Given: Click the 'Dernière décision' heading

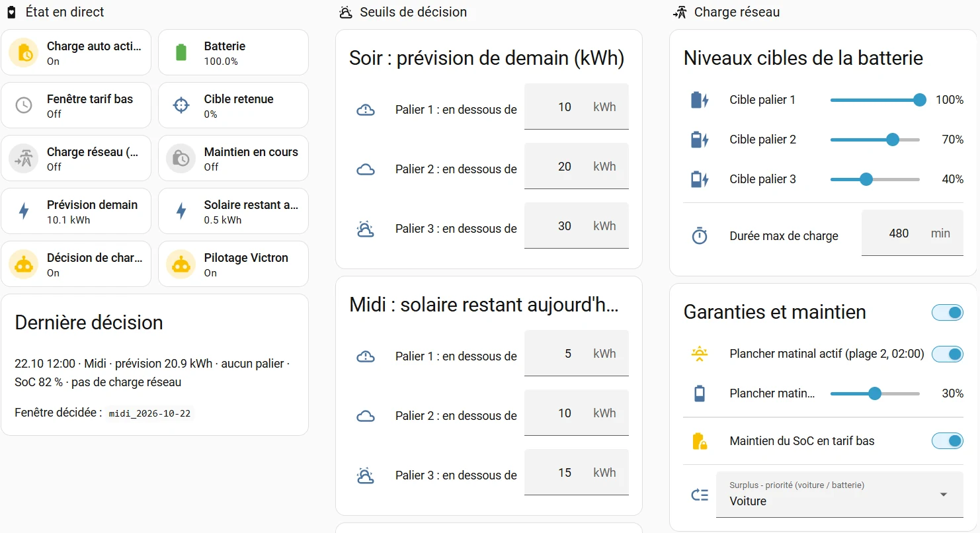Looking at the screenshot, I should click(89, 323).
